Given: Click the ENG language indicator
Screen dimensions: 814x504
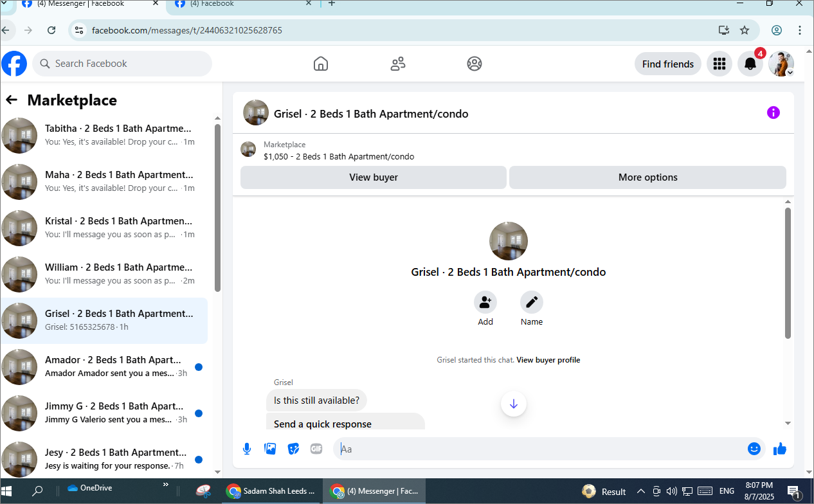Looking at the screenshot, I should [x=727, y=491].
